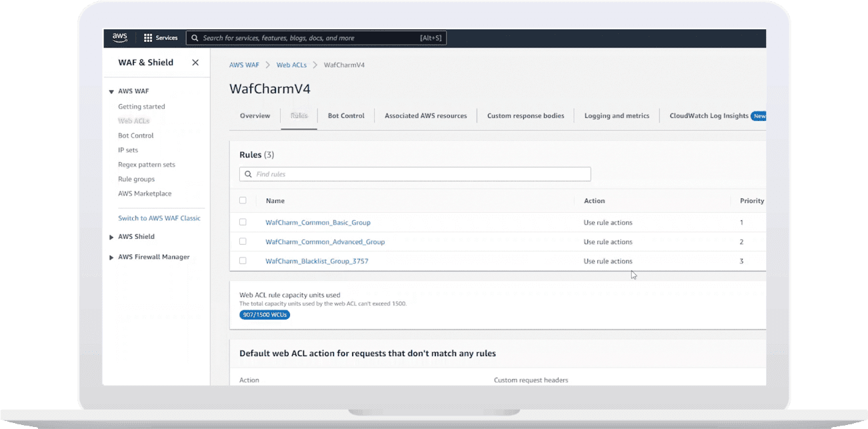Expand the AWS Firewall Manager section
868x429 pixels.
tap(111, 257)
